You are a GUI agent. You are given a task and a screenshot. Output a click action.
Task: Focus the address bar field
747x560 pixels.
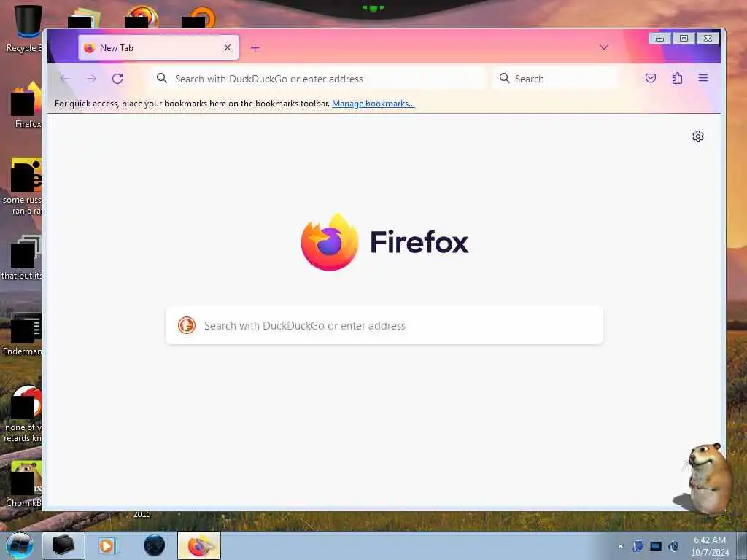(x=318, y=79)
